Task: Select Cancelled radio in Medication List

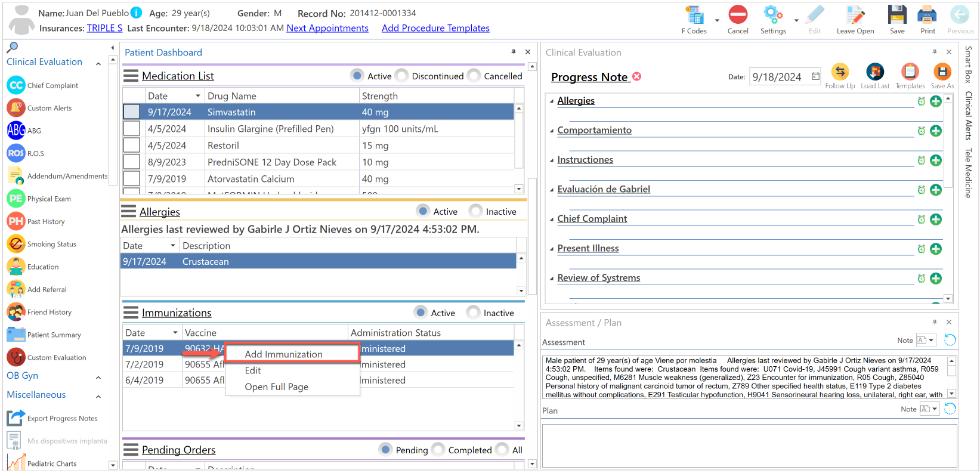Action: tap(474, 76)
